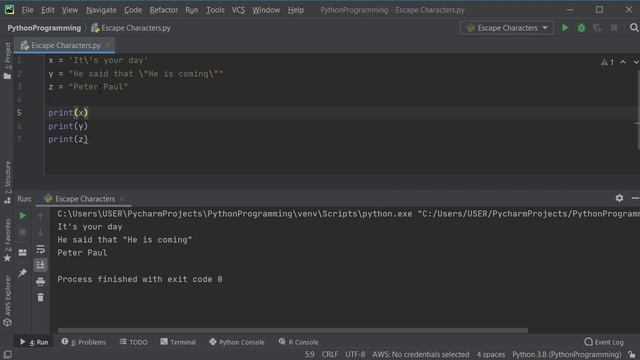
Task: Select Escape Characters tab in Run panel
Action: click(x=85, y=199)
